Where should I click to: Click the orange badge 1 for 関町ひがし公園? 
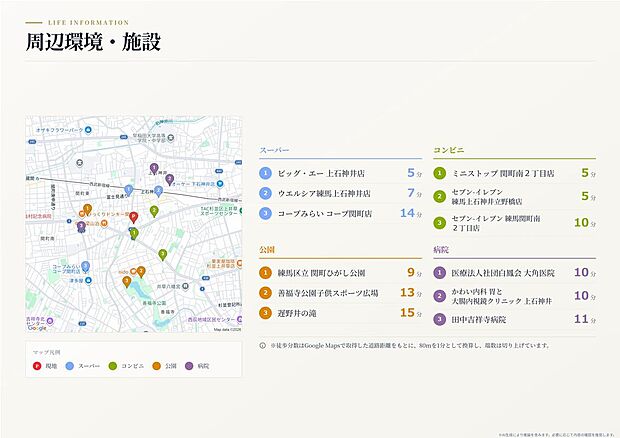(x=265, y=273)
